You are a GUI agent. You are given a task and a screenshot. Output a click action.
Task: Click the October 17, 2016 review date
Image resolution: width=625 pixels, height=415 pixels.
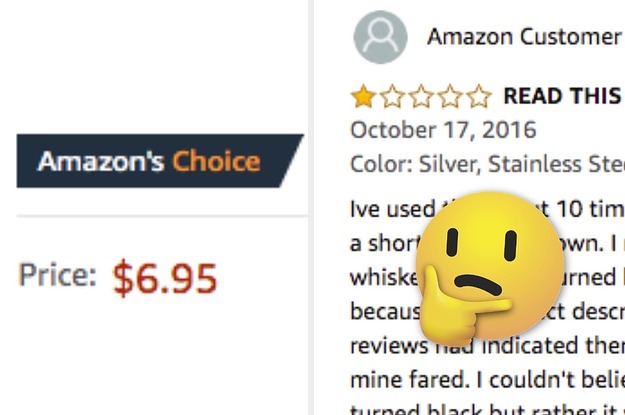(443, 130)
